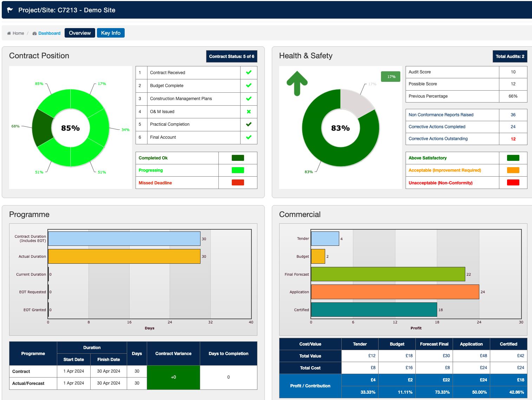Click the green tick for Contract Received
This screenshot has height=400, width=532.
(x=249, y=73)
